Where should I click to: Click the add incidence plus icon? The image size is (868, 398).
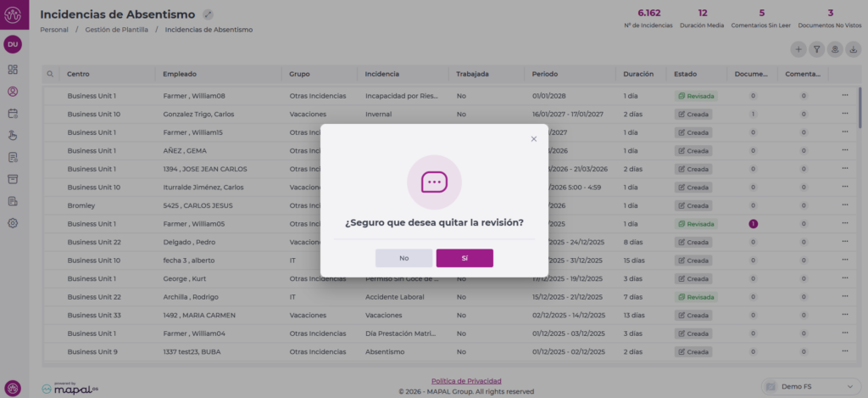point(798,49)
